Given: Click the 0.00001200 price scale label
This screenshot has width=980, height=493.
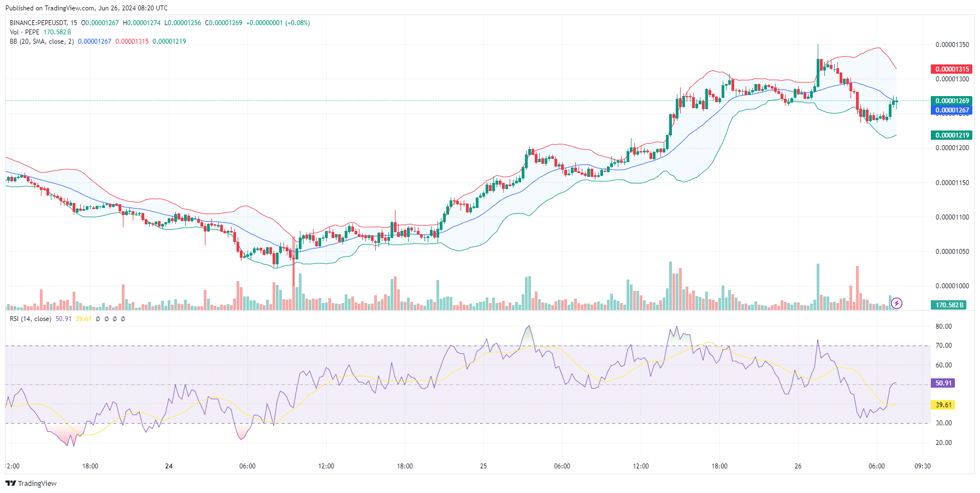Looking at the screenshot, I should 952,148.
